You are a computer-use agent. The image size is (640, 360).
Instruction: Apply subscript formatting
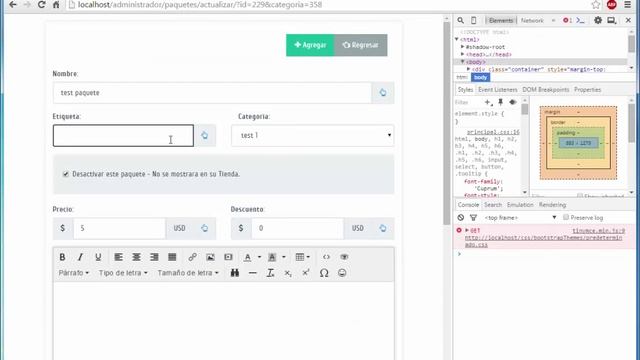(x=288, y=273)
